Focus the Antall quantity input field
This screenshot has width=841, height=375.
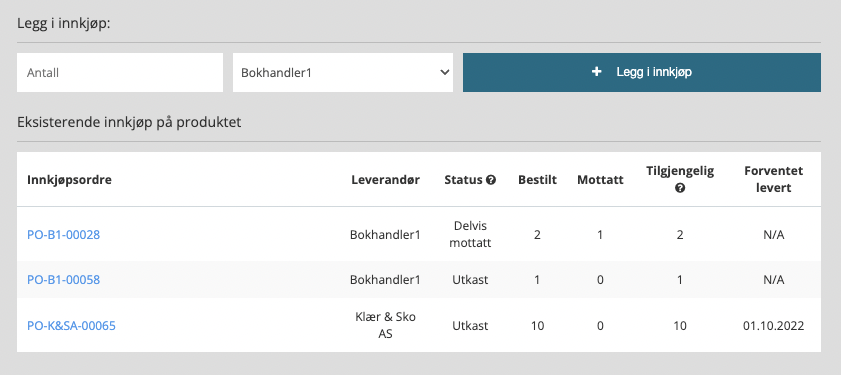coord(120,72)
